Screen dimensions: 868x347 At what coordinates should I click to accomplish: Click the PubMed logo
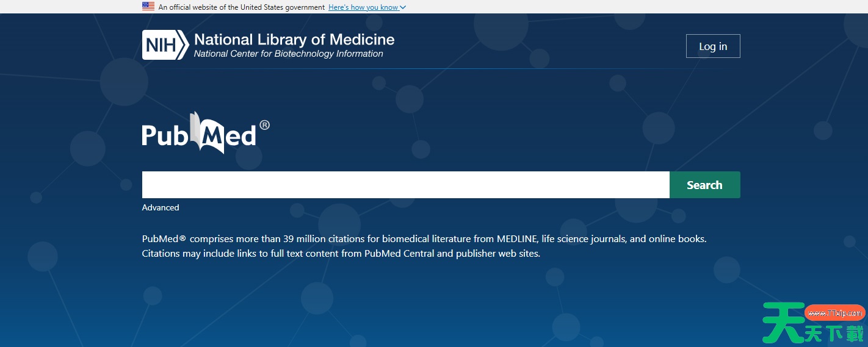(x=199, y=133)
